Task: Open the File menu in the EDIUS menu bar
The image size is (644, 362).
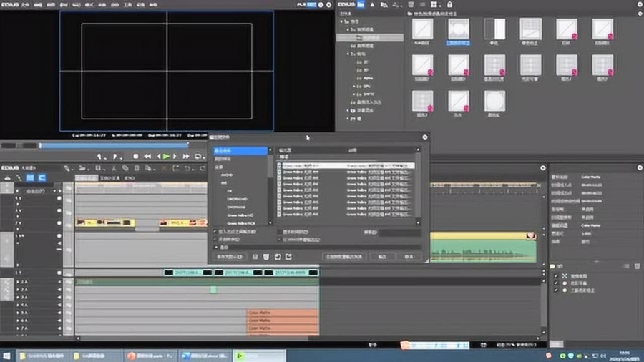Action: (26, 5)
